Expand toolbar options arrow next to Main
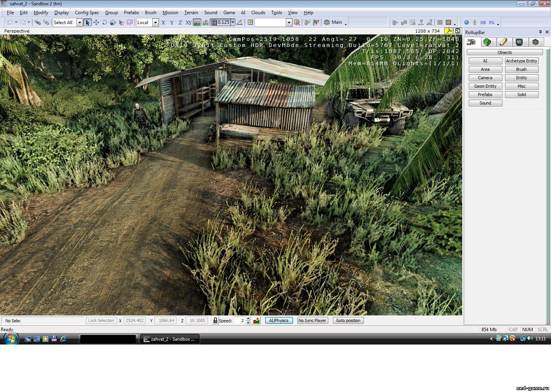The width and height of the screenshot is (551, 392). click(346, 24)
